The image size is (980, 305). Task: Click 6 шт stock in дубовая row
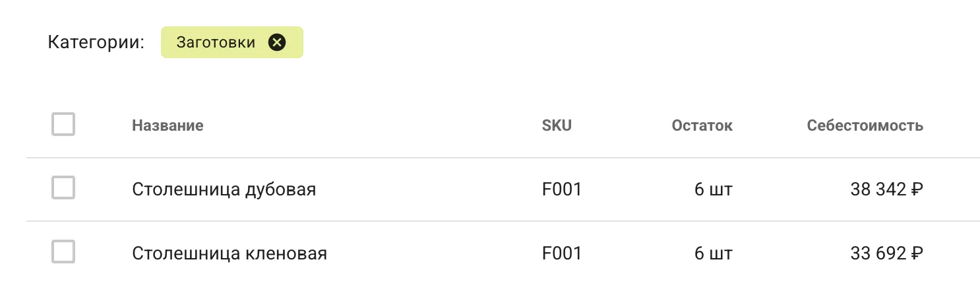[713, 189]
